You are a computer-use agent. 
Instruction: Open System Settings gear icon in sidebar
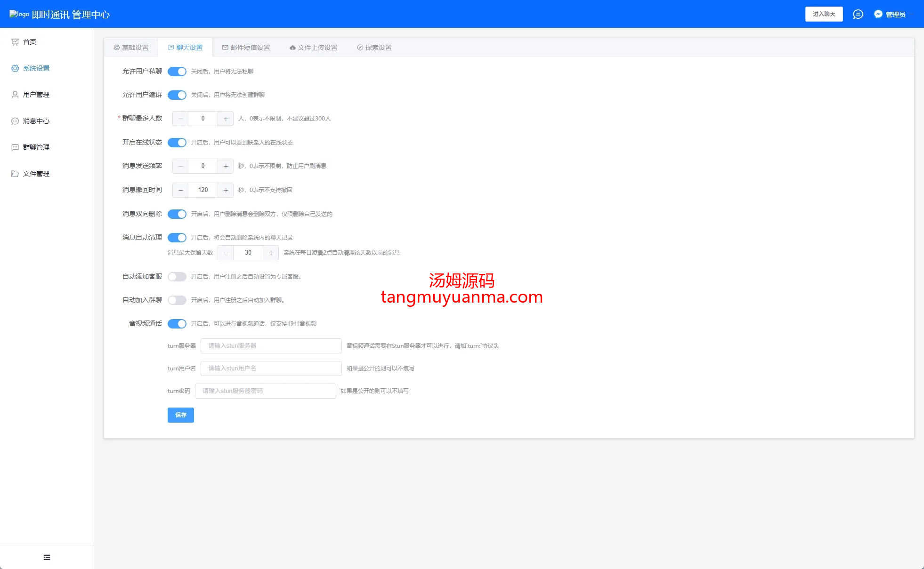click(x=15, y=68)
